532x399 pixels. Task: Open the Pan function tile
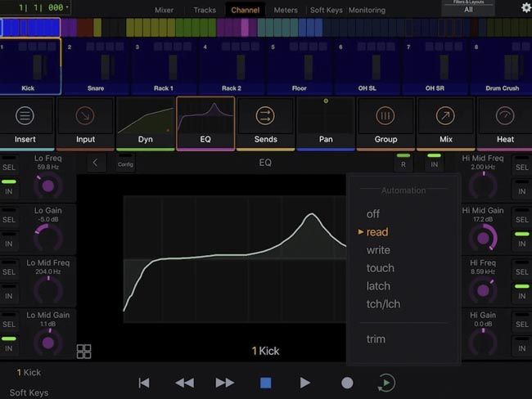coord(326,124)
